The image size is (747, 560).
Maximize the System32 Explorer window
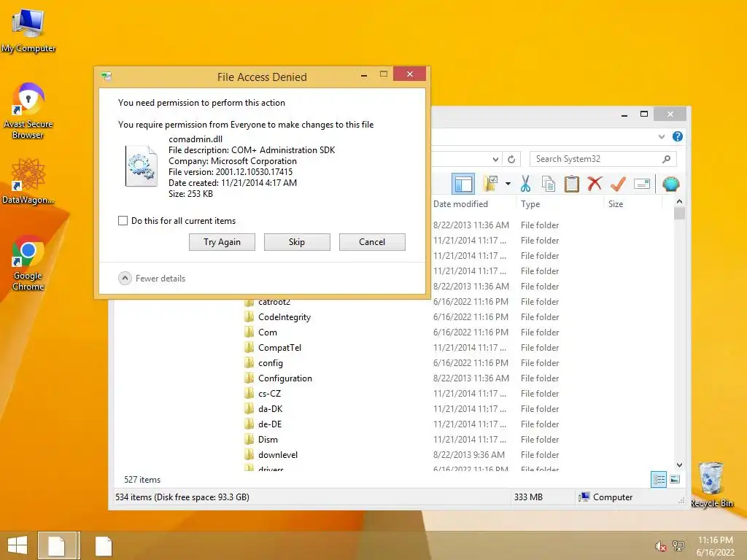click(644, 114)
